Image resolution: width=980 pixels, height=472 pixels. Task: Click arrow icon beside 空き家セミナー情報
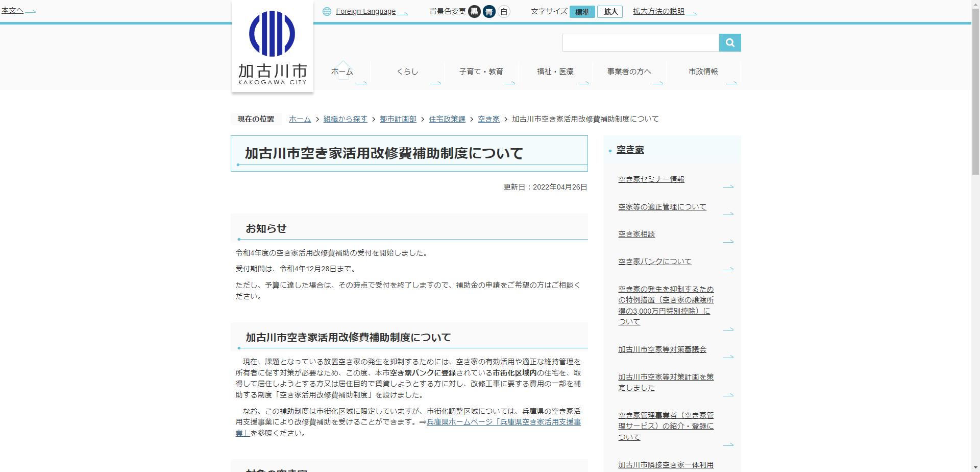click(728, 187)
